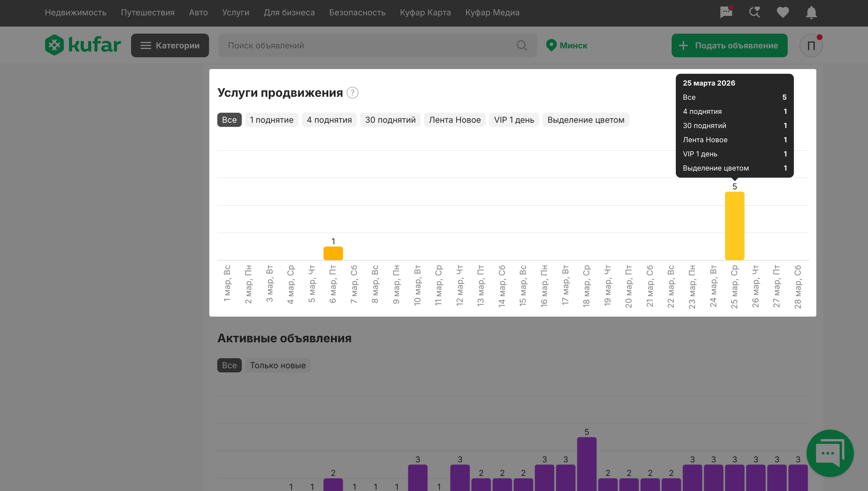This screenshot has height=491, width=868.
Task: Click the search magnifier icon
Action: 522,45
